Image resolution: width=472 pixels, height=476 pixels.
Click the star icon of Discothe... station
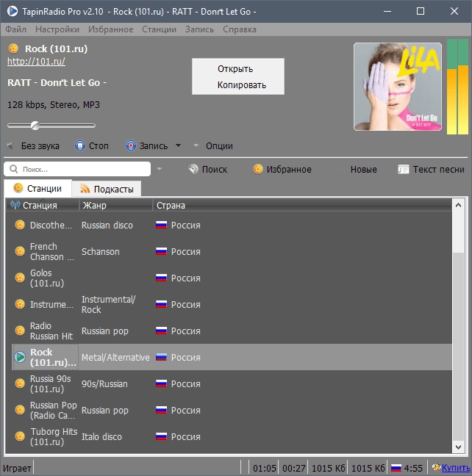[x=20, y=225]
